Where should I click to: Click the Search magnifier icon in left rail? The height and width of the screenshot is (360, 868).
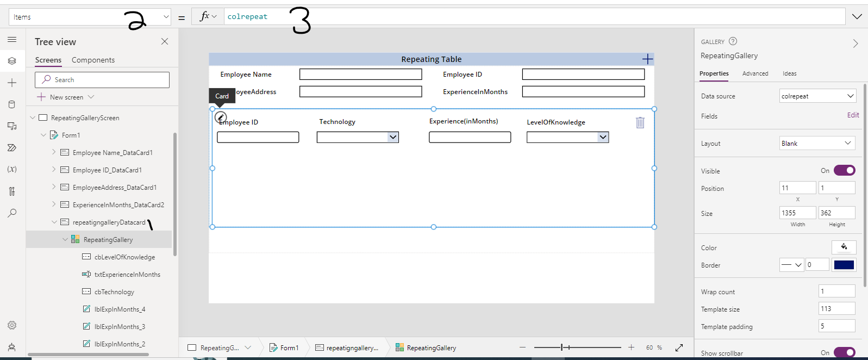coord(12,213)
